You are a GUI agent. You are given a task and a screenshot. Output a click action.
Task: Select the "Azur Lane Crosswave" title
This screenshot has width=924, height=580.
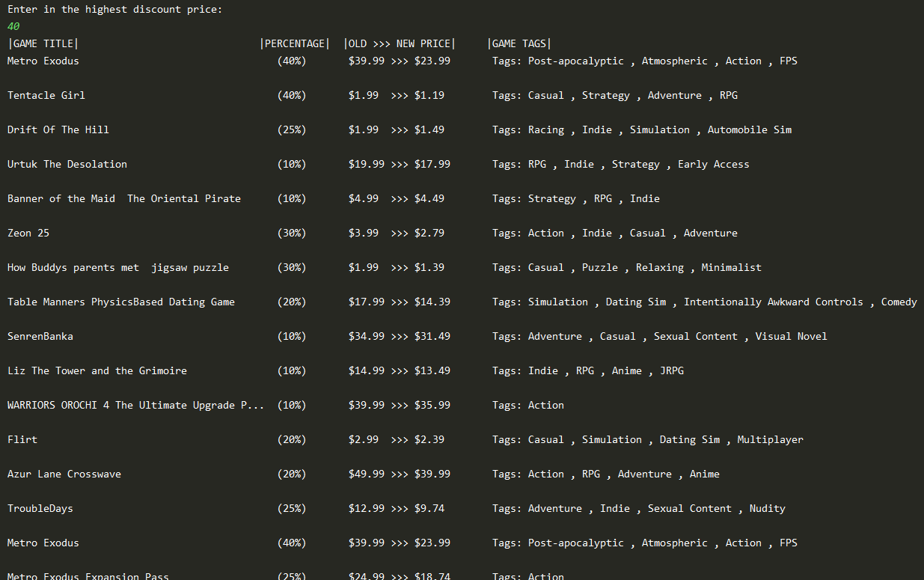(x=64, y=474)
